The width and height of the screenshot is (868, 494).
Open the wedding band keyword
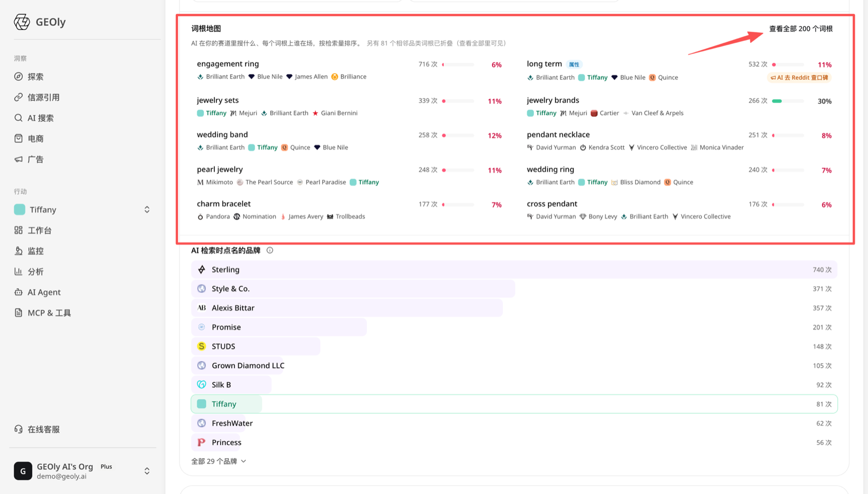coord(222,134)
